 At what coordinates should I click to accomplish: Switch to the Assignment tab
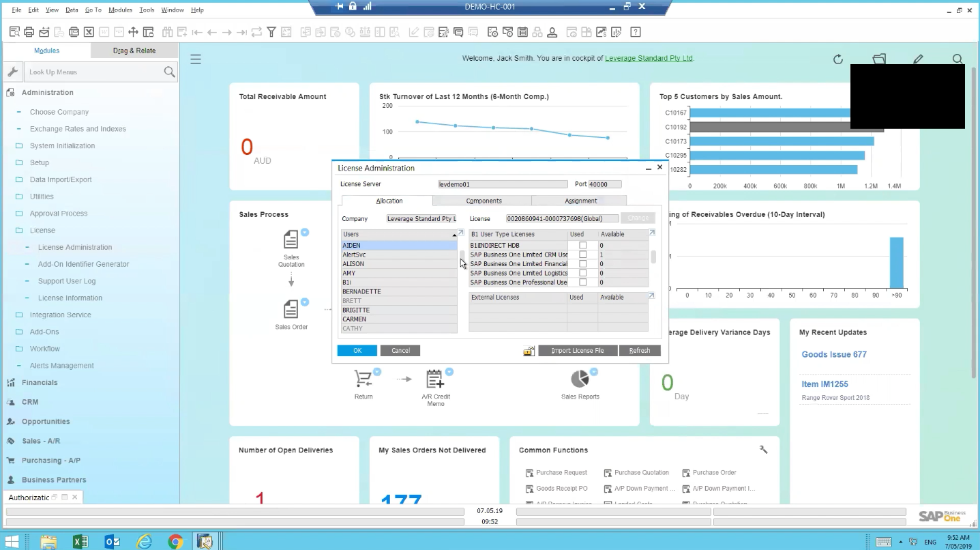580,201
